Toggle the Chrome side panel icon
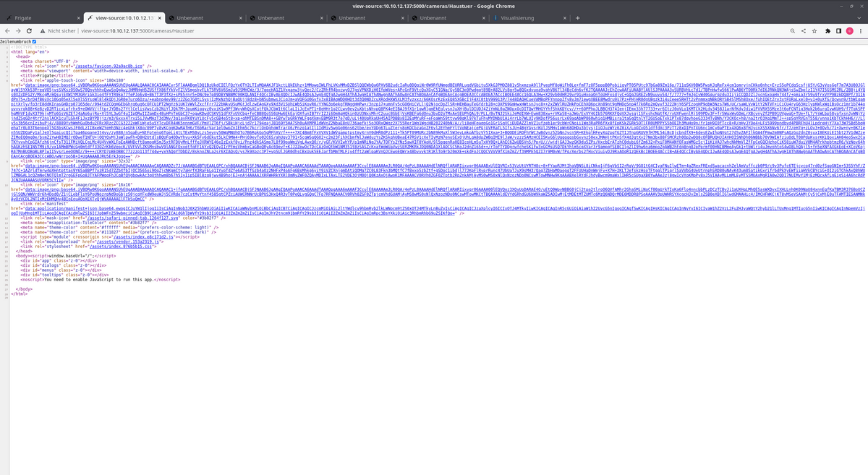Image resolution: width=868 pixels, height=475 pixels. (838, 31)
